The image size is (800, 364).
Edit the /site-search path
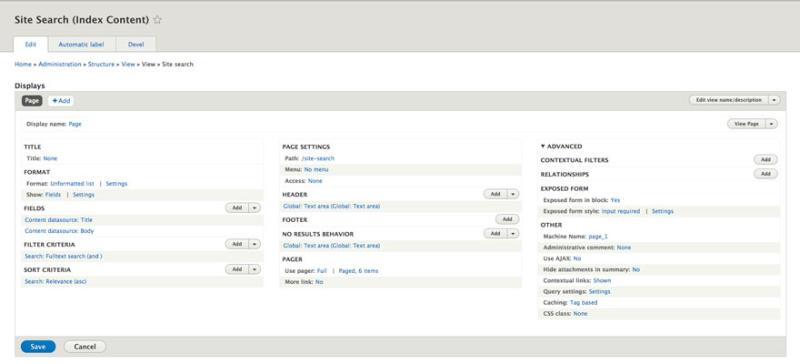tap(318, 159)
